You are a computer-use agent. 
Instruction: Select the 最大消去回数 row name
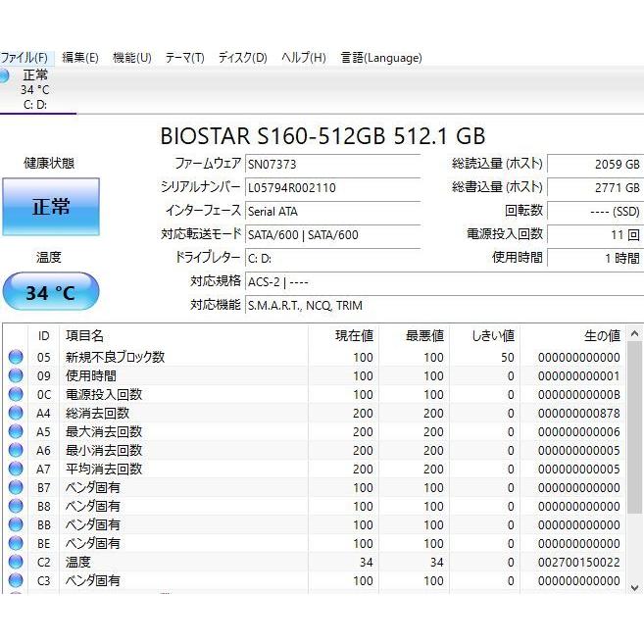pos(104,431)
